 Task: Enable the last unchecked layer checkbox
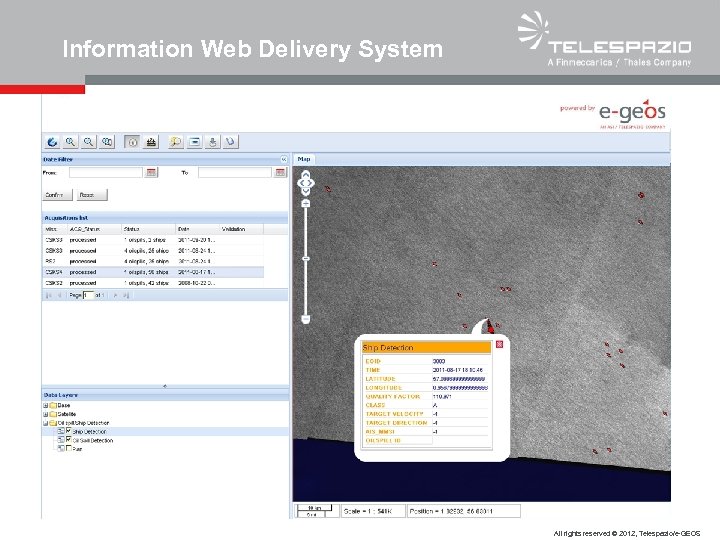69,449
